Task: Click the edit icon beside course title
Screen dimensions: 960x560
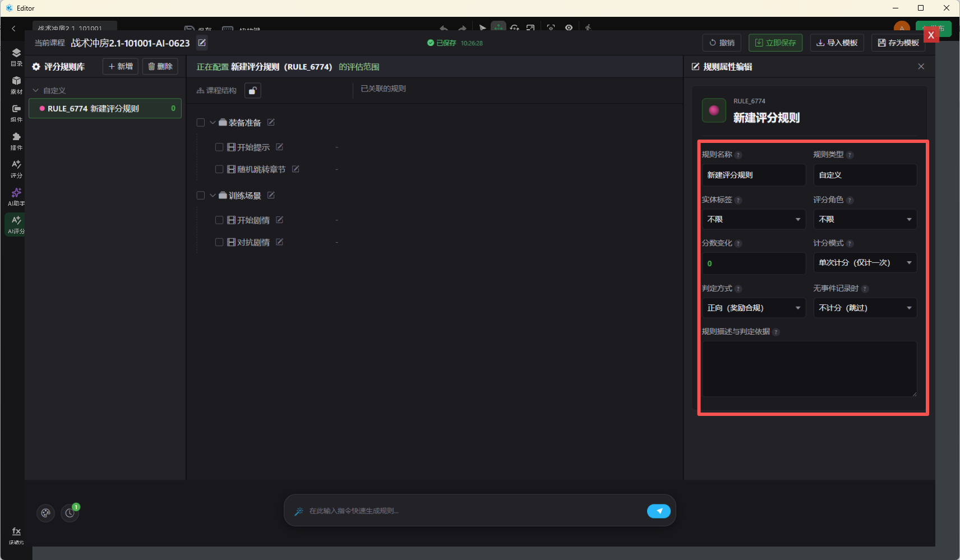Action: pyautogui.click(x=202, y=43)
